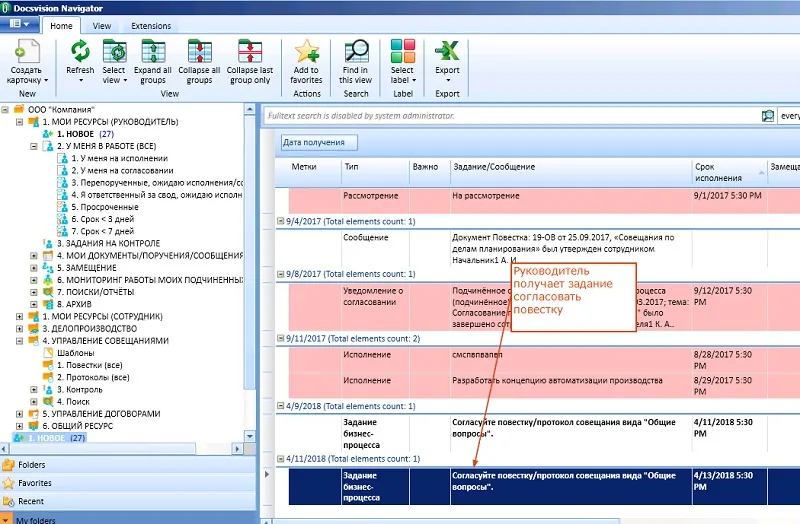Image resolution: width=800 pixels, height=524 pixels.
Task: Add current item to favorites
Action: pyautogui.click(x=307, y=53)
